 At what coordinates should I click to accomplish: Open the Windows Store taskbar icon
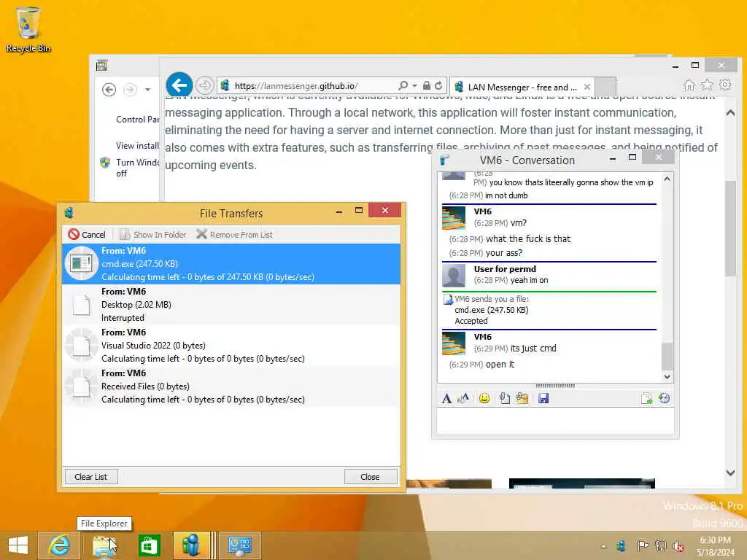[149, 545]
